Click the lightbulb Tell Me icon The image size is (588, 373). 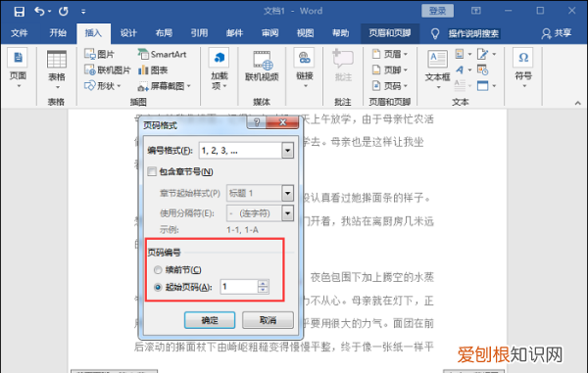[435, 33]
